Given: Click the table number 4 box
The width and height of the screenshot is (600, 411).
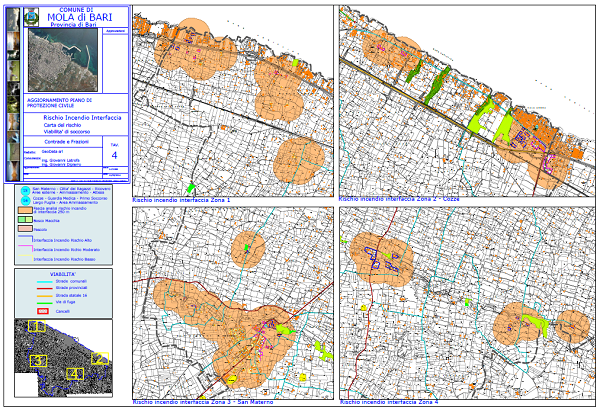Looking at the screenshot, I should [113, 154].
